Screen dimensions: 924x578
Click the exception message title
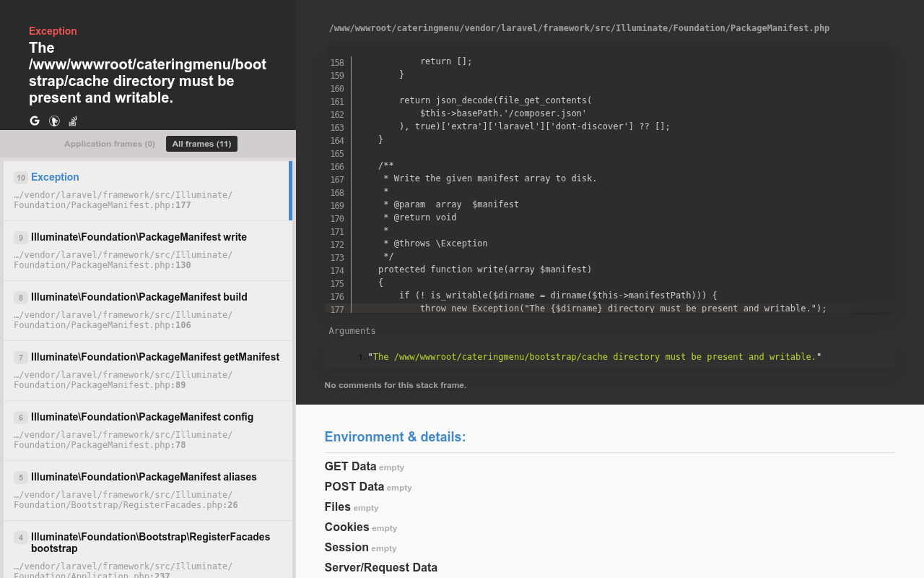coord(147,72)
